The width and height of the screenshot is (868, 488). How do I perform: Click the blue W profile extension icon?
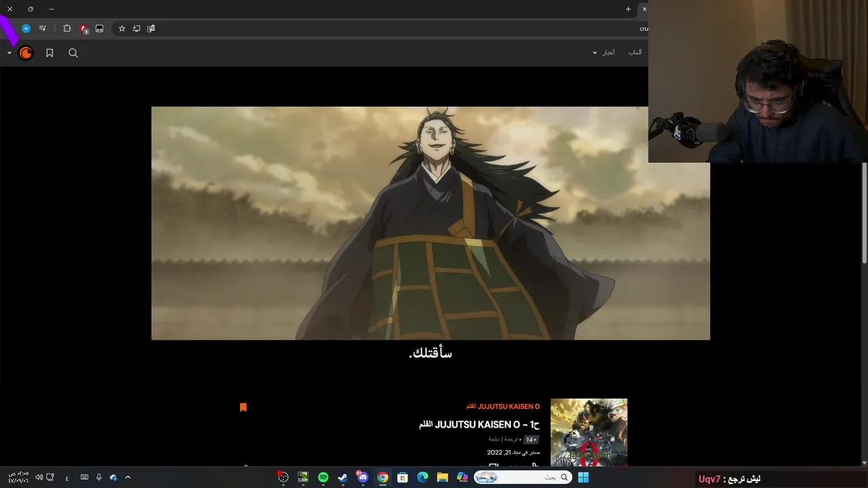point(26,28)
